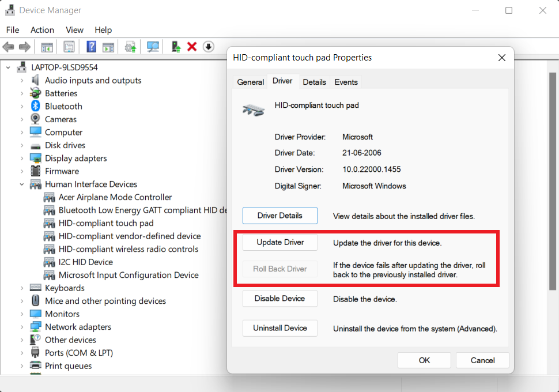Click the Digital Signer value Microsoft Windows
The width and height of the screenshot is (559, 392).
tap(374, 186)
